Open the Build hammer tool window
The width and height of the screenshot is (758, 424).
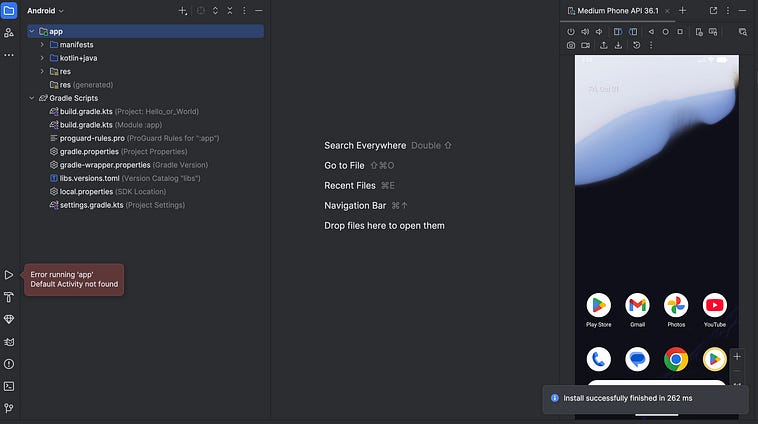tap(9, 297)
